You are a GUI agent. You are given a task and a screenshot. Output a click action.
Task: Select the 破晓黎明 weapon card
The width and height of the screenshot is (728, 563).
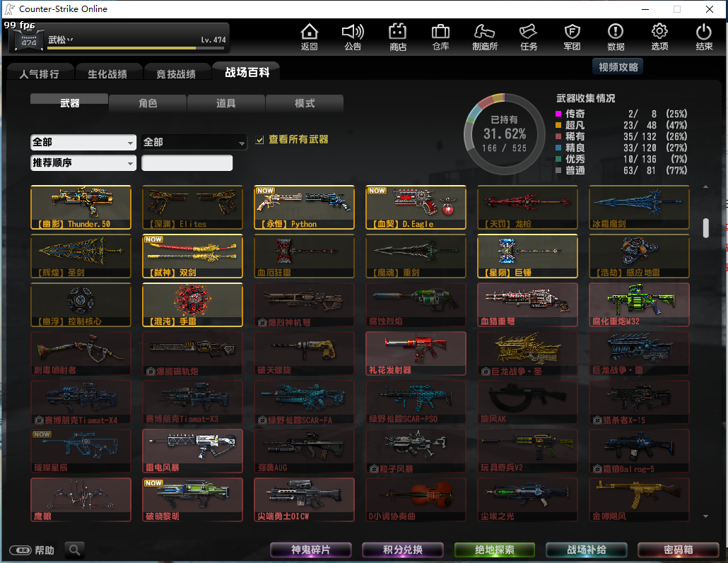coord(193,500)
